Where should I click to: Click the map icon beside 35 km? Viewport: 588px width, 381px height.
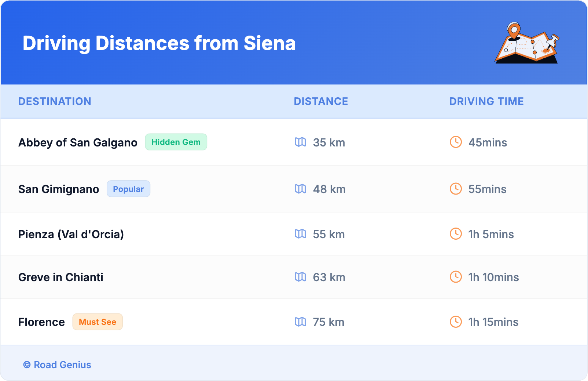click(300, 142)
